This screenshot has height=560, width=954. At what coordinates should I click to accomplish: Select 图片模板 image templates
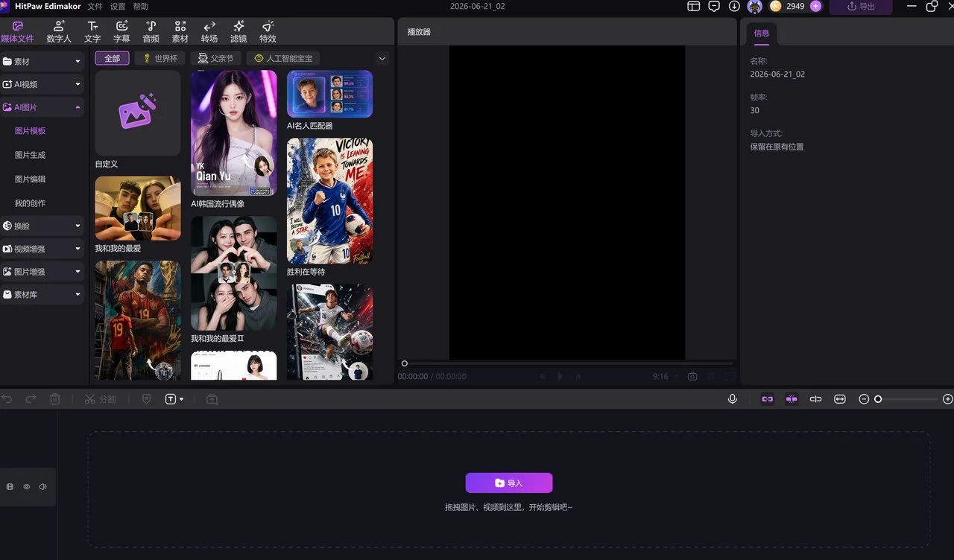31,131
